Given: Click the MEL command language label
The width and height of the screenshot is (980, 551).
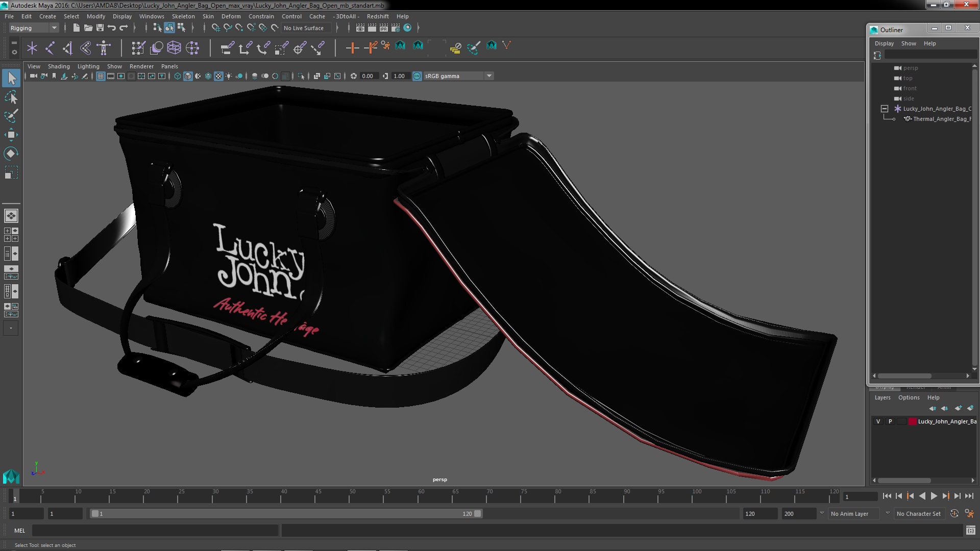Looking at the screenshot, I should click(19, 531).
